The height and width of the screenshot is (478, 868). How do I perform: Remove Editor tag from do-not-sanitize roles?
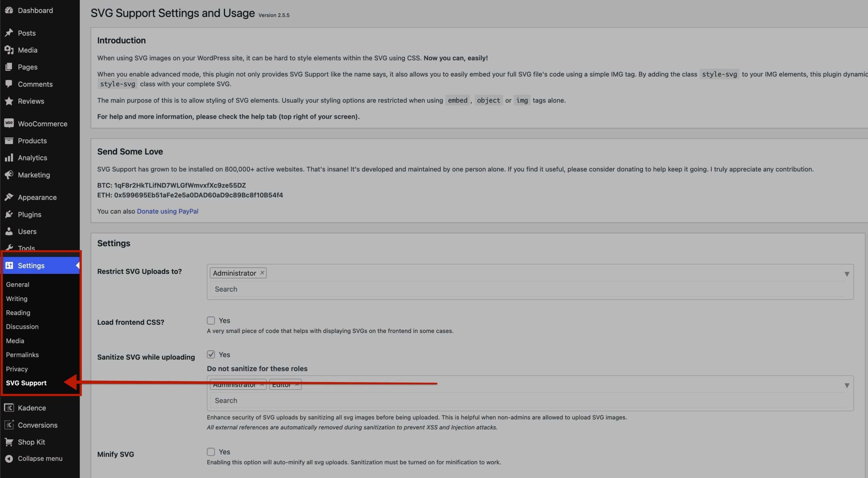[297, 384]
